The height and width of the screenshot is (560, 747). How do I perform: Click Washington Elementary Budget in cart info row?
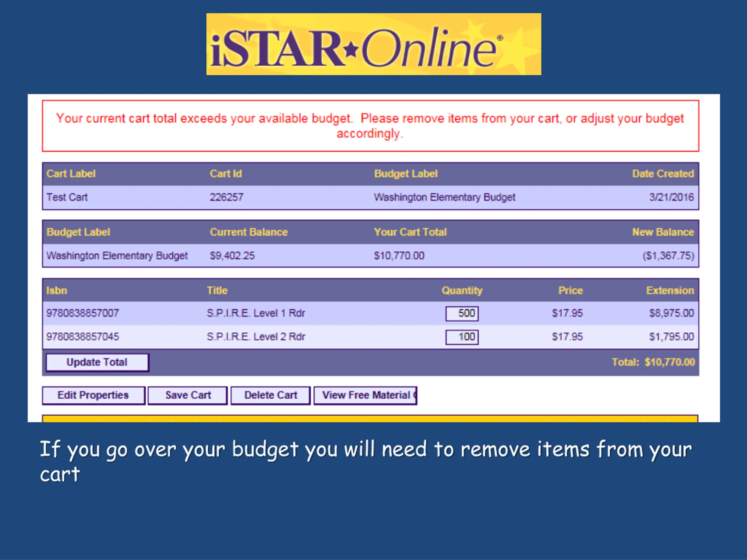pyautogui.click(x=444, y=197)
